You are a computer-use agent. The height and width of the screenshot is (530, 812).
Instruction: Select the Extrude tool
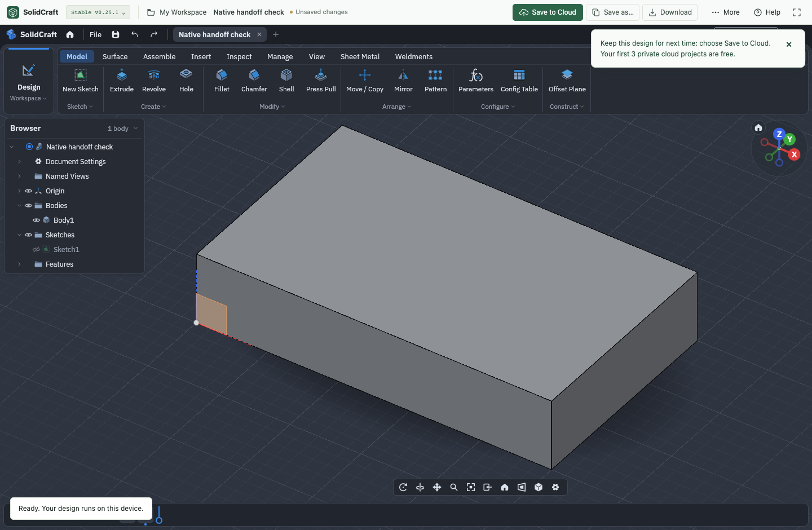pyautogui.click(x=122, y=81)
